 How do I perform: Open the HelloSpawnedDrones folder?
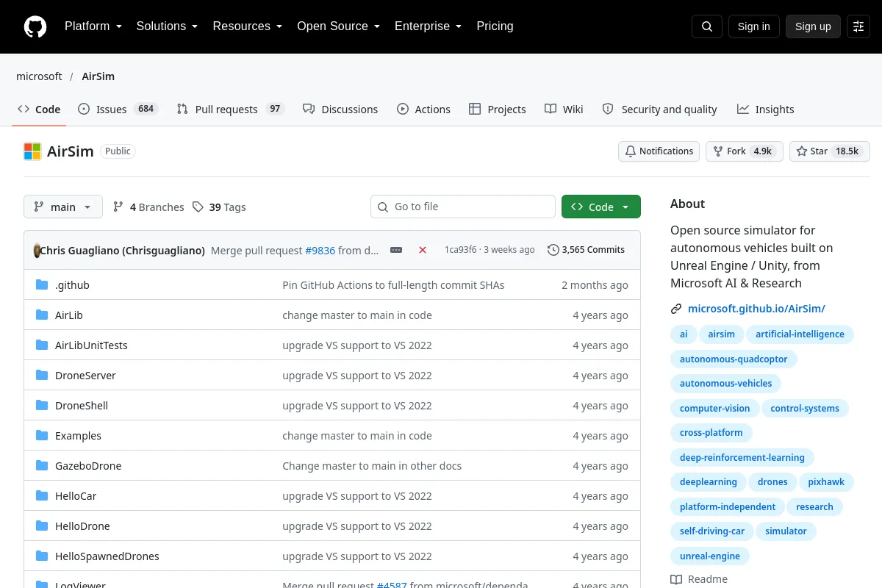click(107, 556)
